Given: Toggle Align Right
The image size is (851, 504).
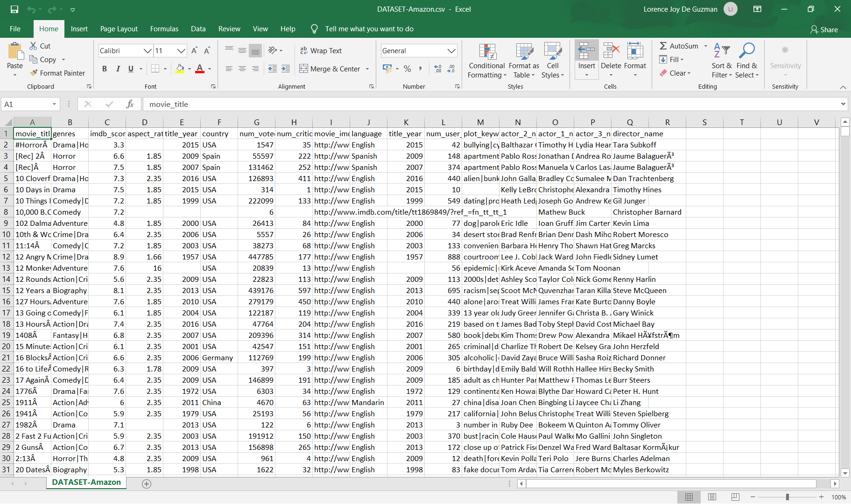Looking at the screenshot, I should (x=255, y=69).
